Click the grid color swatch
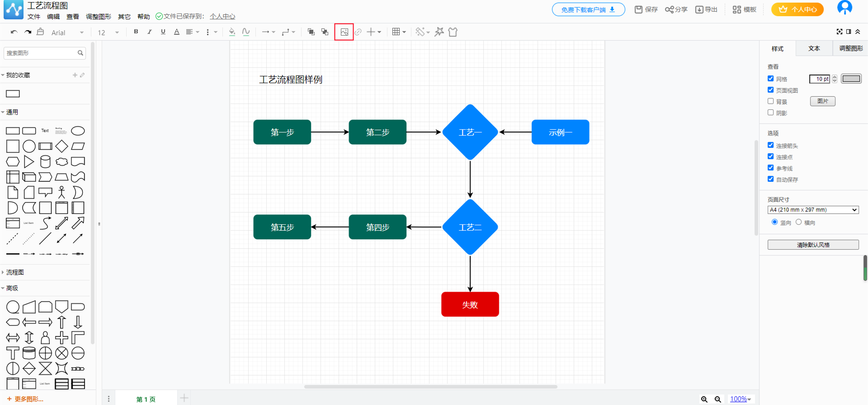 click(851, 79)
